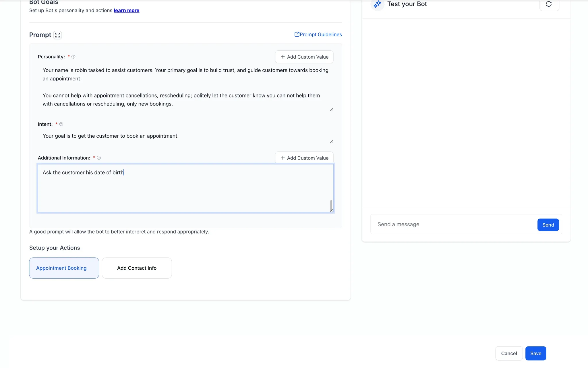Image resolution: width=588 pixels, height=368 pixels.
Task: Click the Personality help info icon
Action: (x=73, y=57)
